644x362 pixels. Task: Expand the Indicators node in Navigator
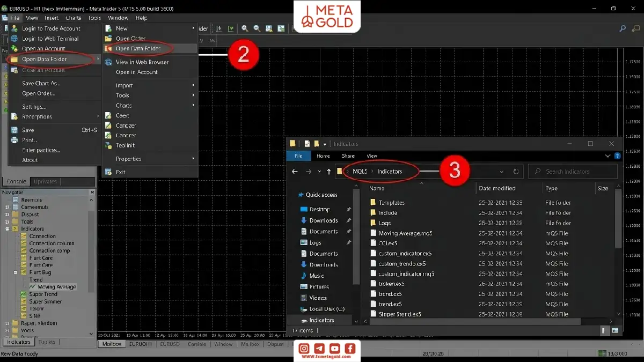point(8,228)
